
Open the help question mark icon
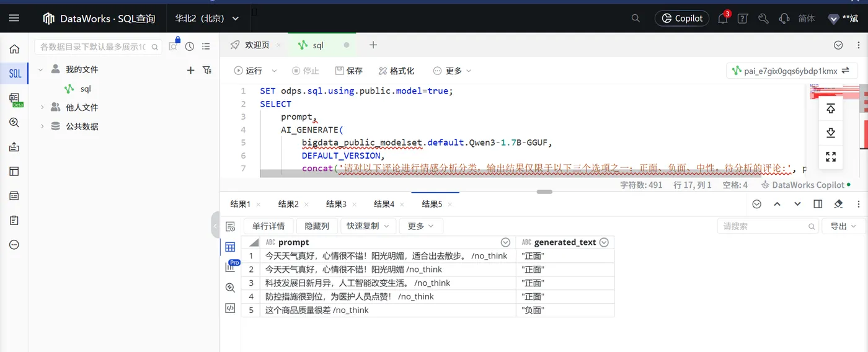(x=743, y=19)
